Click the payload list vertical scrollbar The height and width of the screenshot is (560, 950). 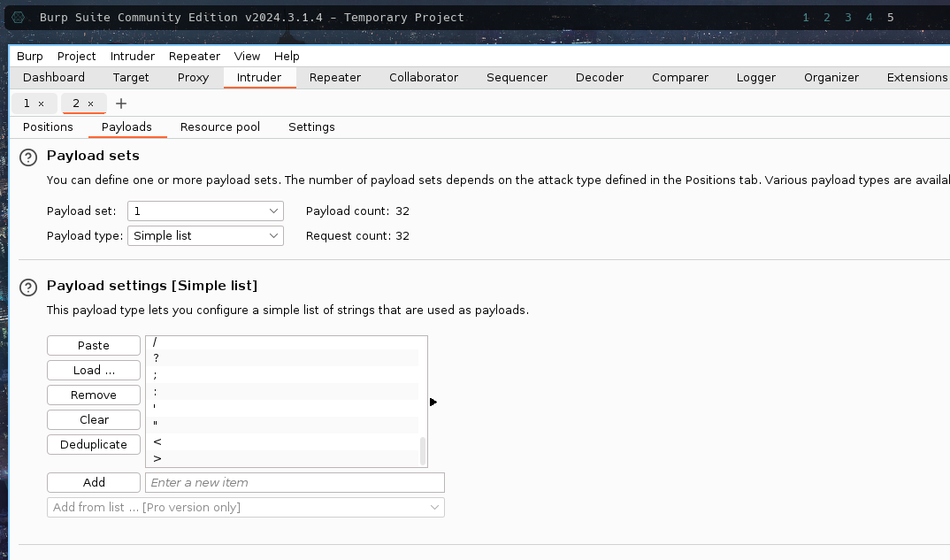423,450
